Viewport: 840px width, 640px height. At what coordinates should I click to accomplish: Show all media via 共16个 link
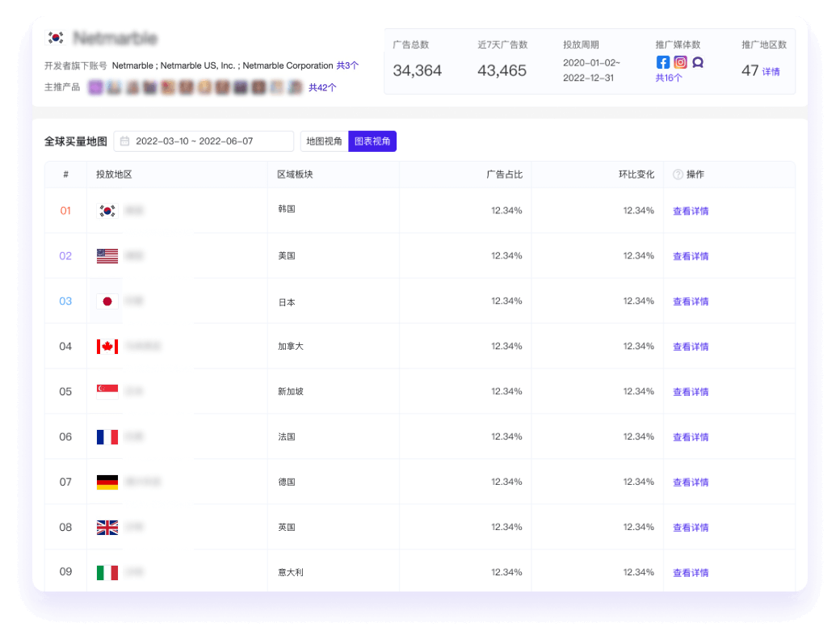tap(669, 78)
